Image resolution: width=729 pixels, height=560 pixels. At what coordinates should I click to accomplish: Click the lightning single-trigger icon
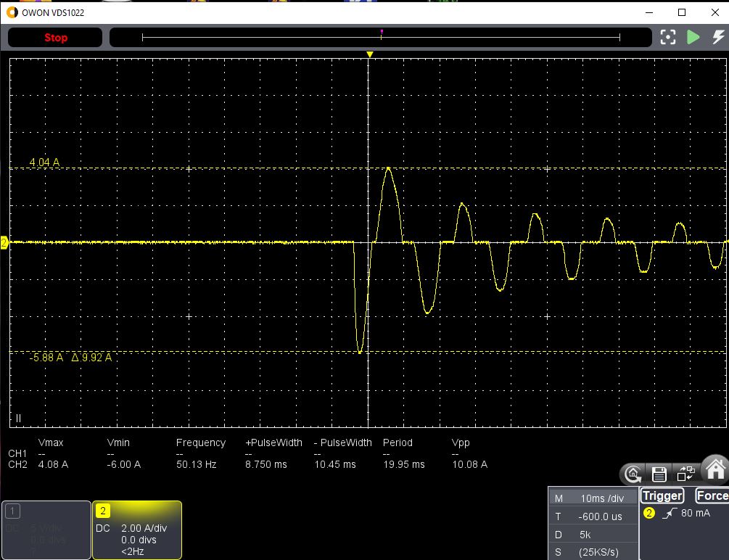click(718, 37)
